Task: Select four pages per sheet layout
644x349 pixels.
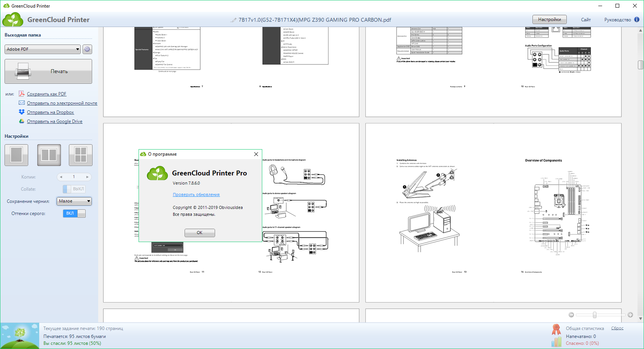Action: (x=81, y=155)
